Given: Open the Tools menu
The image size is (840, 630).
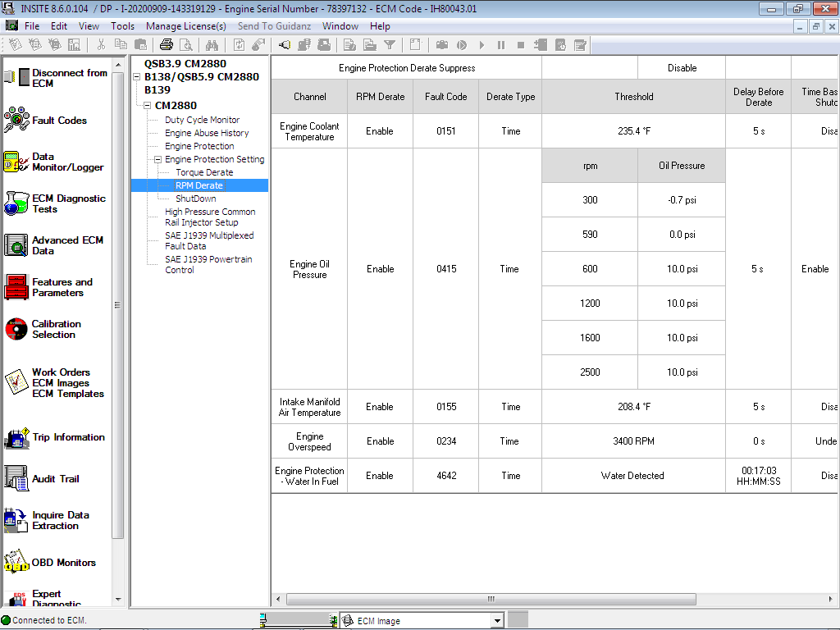Looking at the screenshot, I should [122, 25].
